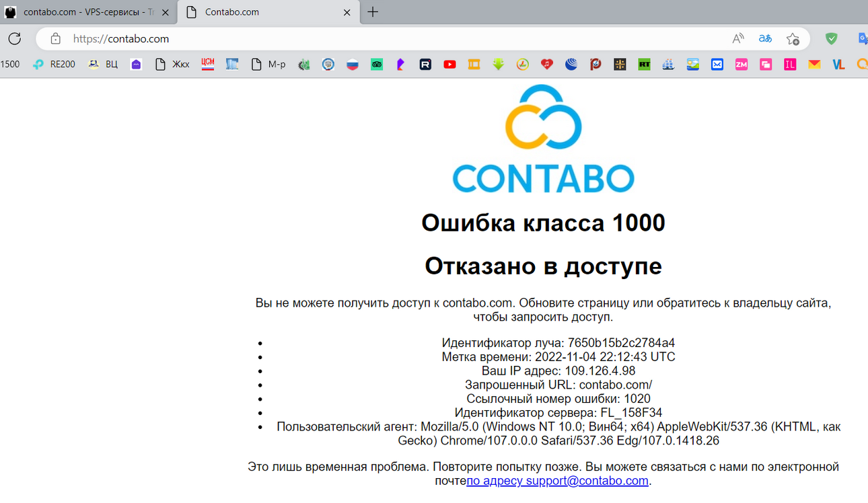The image size is (868, 503).
Task: Open the sailing ship bookmark icon
Action: pyautogui.click(x=668, y=65)
